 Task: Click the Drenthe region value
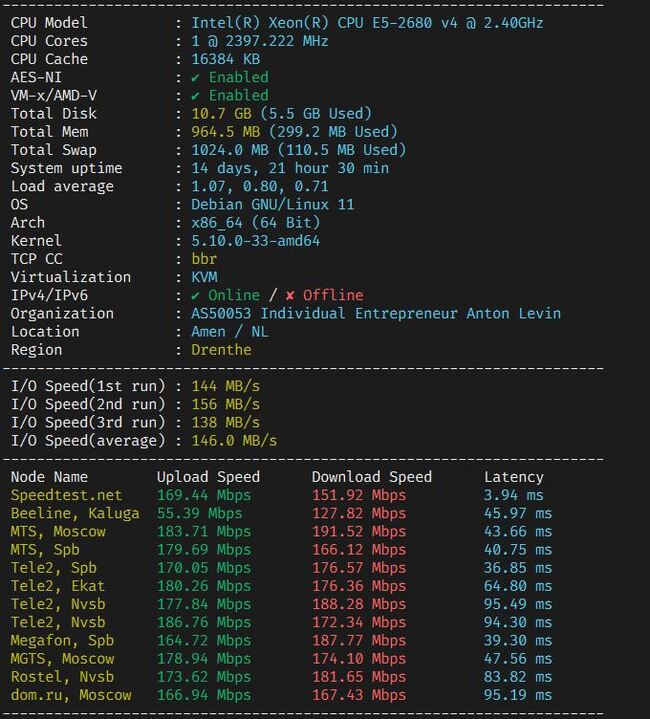(222, 350)
